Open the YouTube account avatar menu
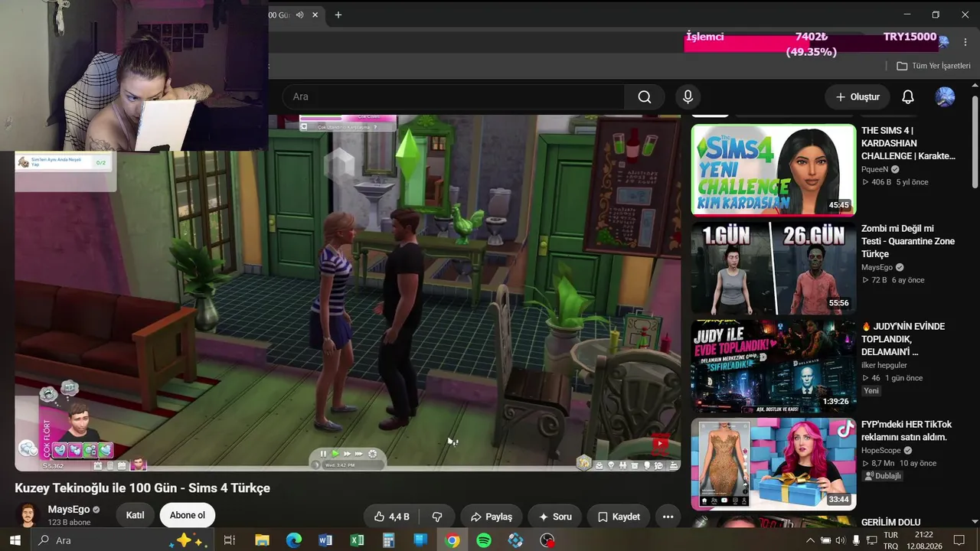Screen dimensions: 980x551 [x=945, y=97]
